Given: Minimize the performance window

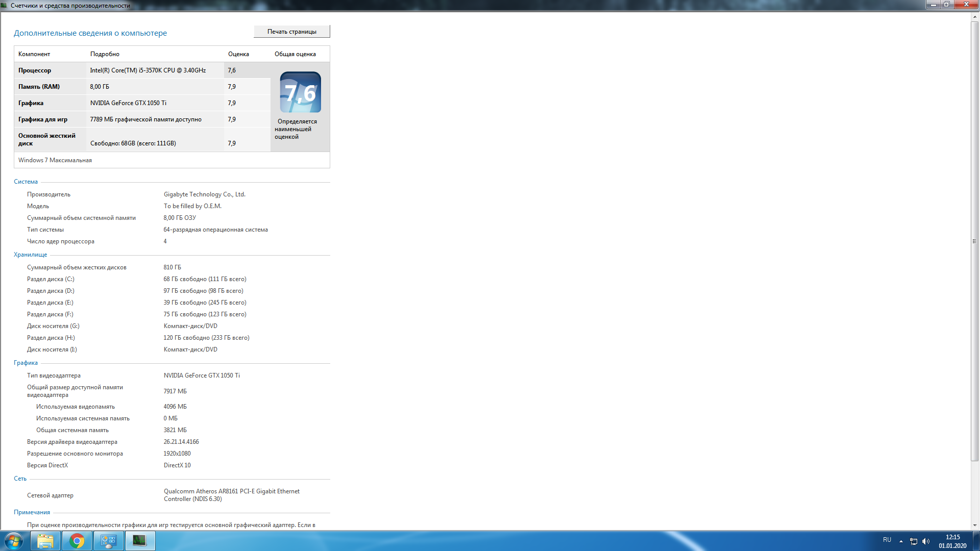Looking at the screenshot, I should (x=934, y=5).
